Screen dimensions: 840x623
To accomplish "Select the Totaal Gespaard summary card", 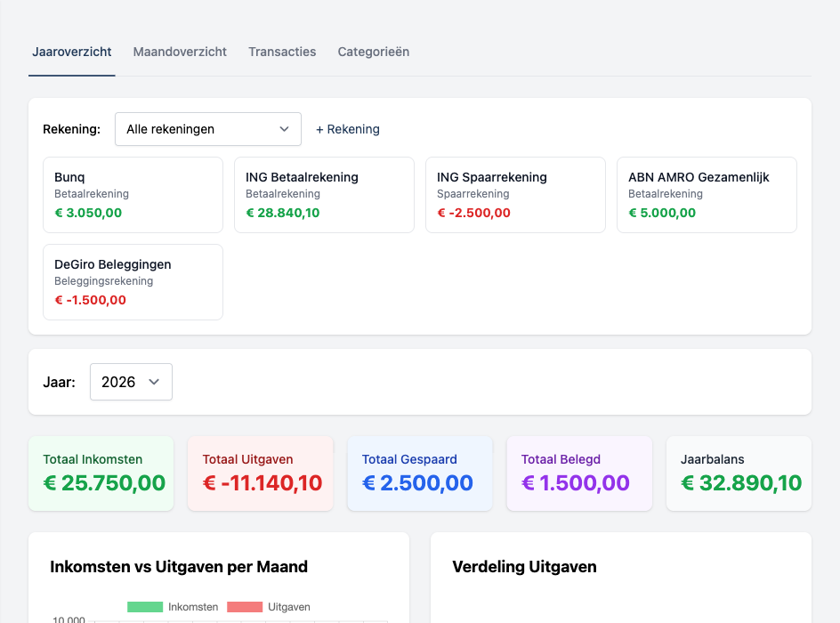I will point(420,473).
